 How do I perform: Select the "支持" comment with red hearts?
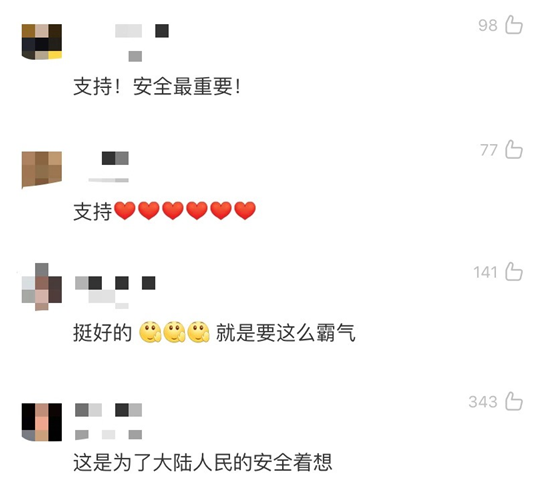click(164, 211)
